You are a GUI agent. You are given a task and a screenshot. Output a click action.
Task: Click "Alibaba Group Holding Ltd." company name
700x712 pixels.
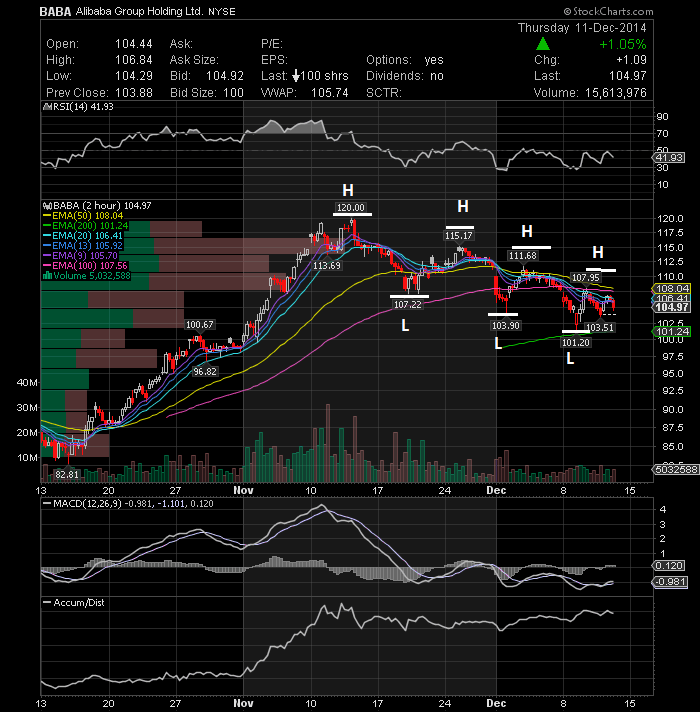tap(139, 12)
